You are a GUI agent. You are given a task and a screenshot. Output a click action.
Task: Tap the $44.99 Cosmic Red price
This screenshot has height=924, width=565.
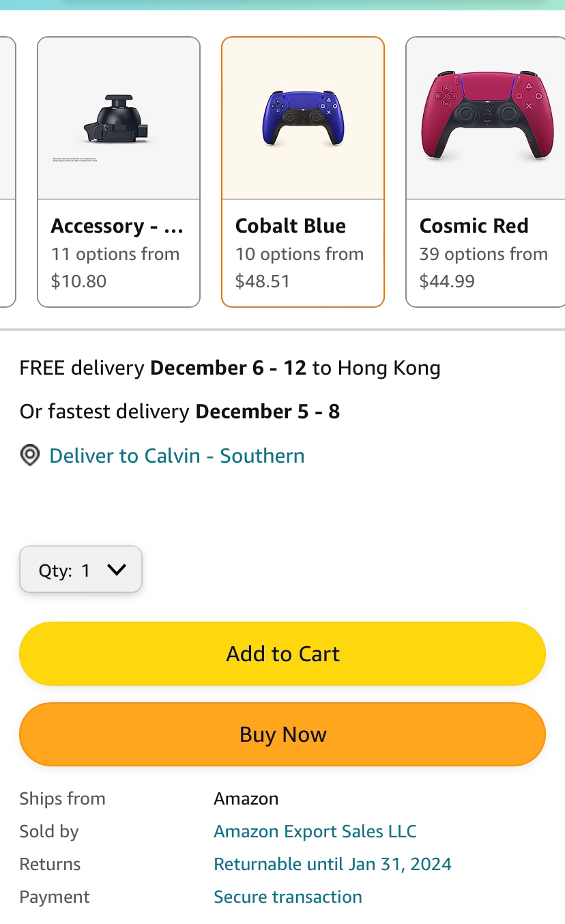tap(447, 281)
